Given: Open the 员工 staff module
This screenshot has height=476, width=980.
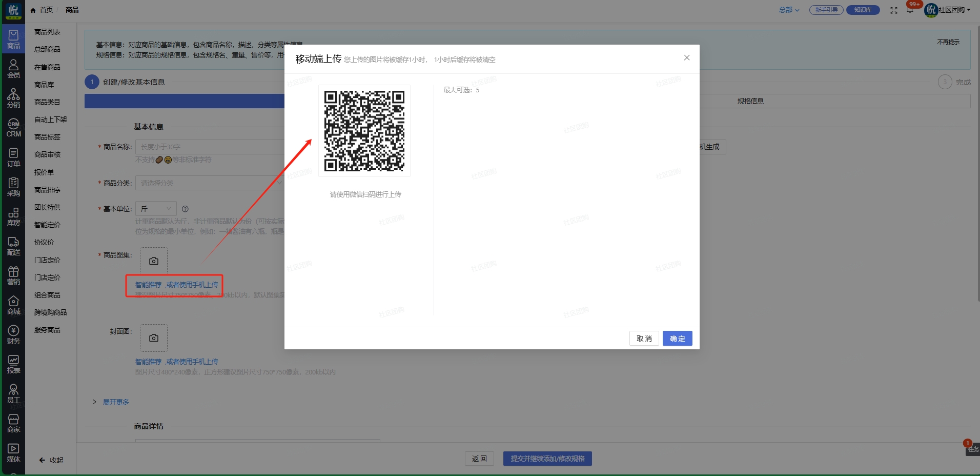Looking at the screenshot, I should (x=13, y=394).
